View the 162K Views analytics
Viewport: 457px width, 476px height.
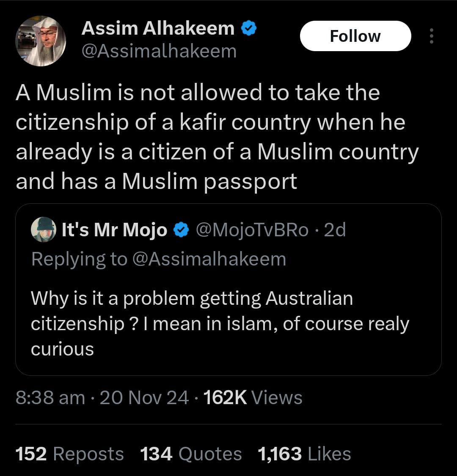(x=253, y=398)
